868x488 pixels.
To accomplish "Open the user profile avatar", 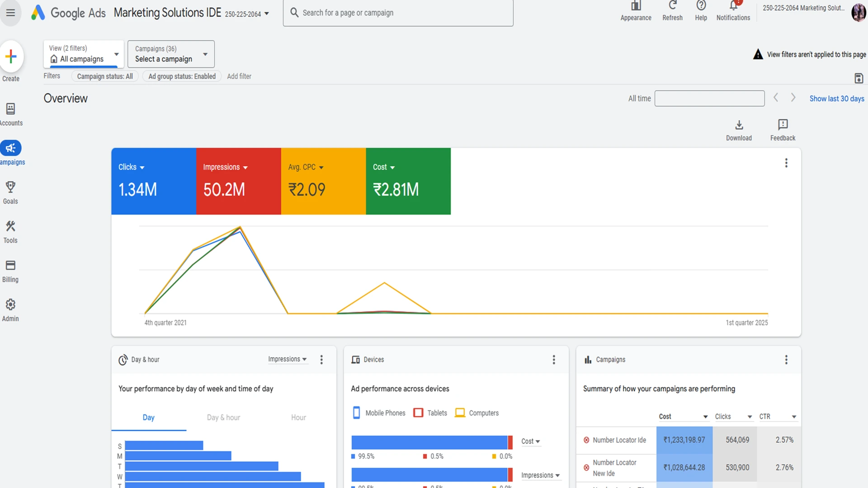I will point(858,12).
